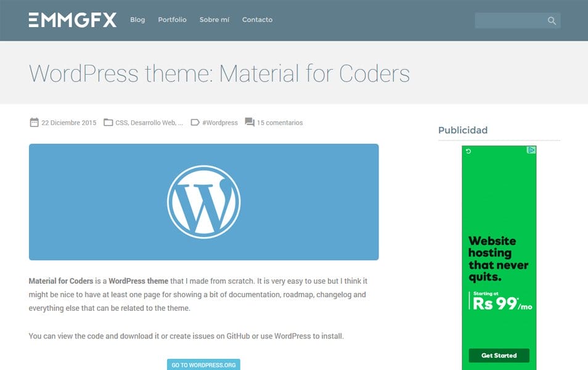Click the tag label icon

point(195,122)
